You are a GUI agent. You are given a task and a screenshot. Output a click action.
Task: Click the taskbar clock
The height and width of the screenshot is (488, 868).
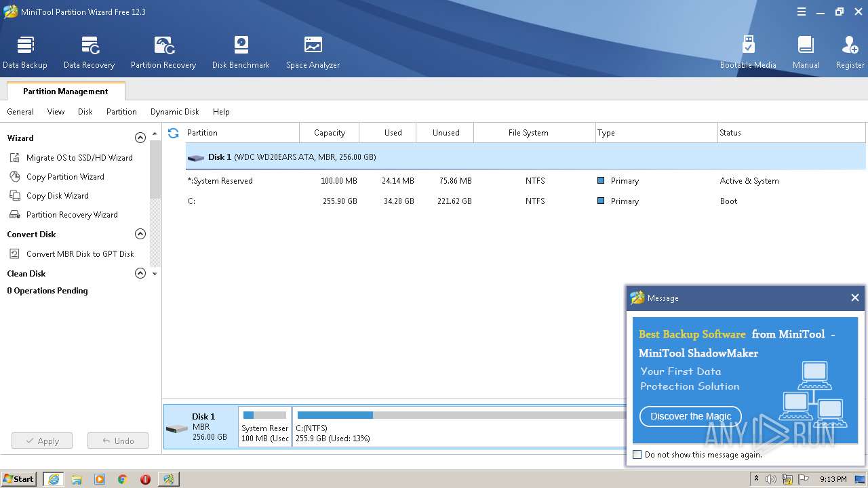[x=833, y=479]
